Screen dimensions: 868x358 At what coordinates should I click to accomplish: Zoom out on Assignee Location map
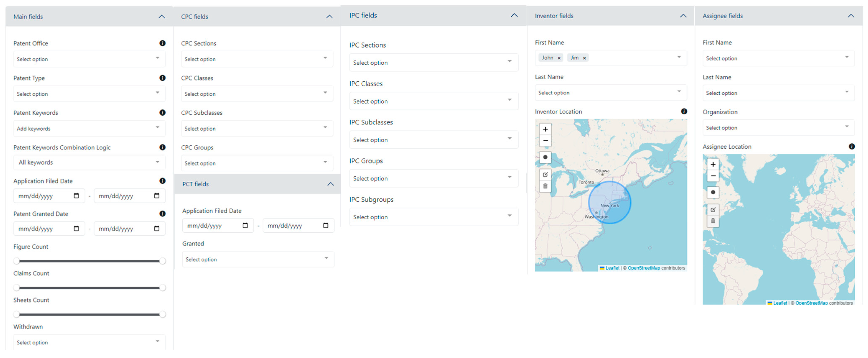click(713, 176)
